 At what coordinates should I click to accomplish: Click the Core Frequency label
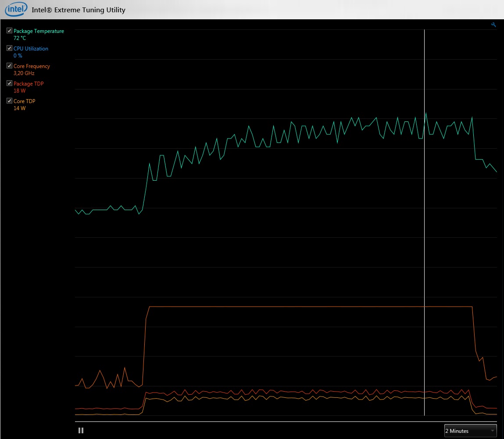pyautogui.click(x=32, y=66)
